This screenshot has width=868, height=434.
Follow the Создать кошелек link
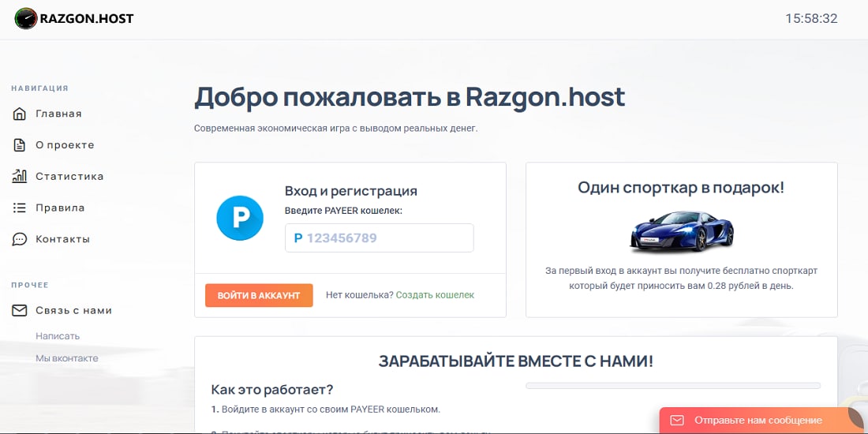pos(435,295)
